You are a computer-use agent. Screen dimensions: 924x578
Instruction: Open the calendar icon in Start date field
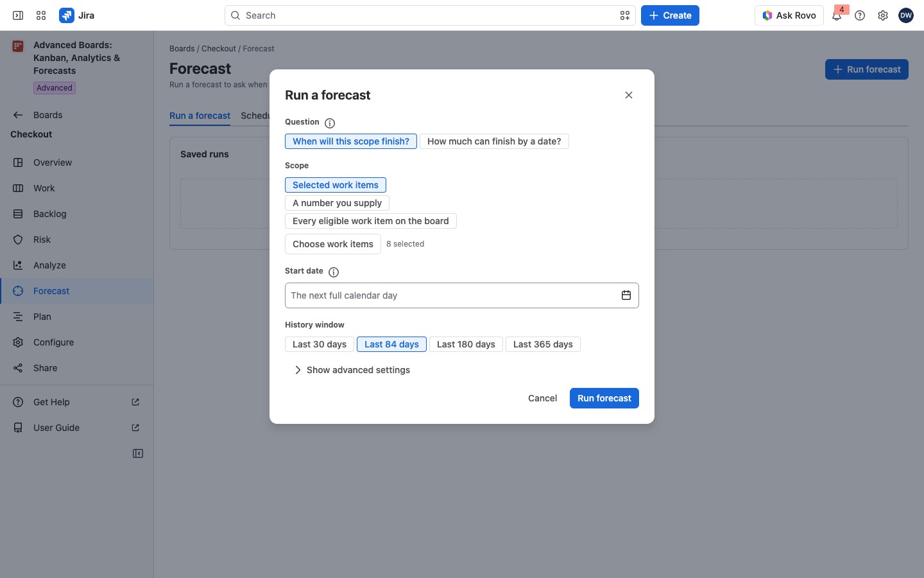click(626, 295)
